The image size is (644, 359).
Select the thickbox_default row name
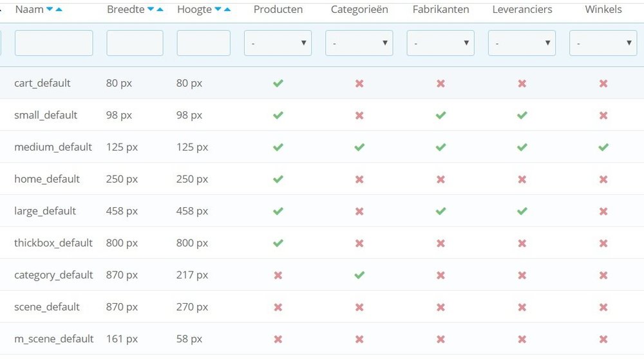[x=53, y=243]
